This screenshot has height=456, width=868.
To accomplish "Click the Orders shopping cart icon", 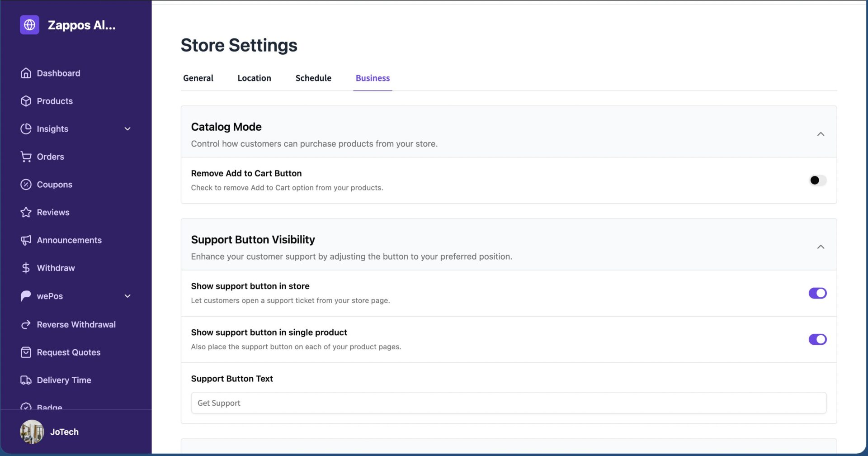I will tap(26, 157).
